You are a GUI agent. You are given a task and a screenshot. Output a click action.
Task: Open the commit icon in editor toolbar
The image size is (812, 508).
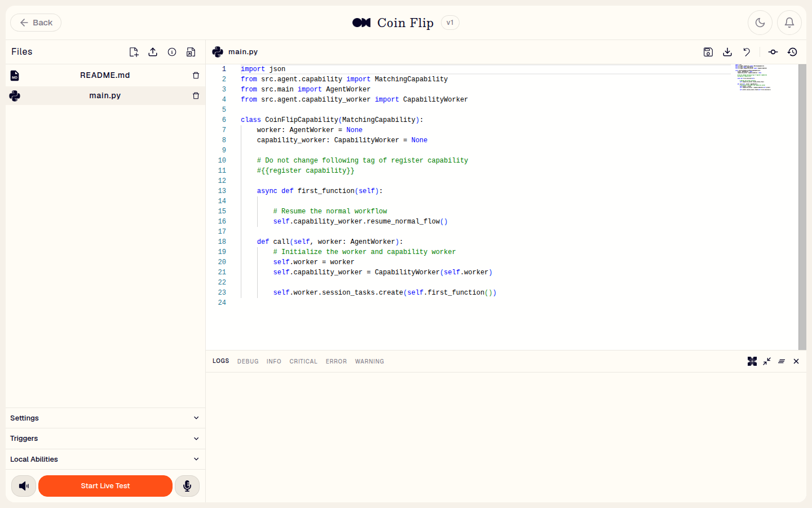[x=773, y=52]
